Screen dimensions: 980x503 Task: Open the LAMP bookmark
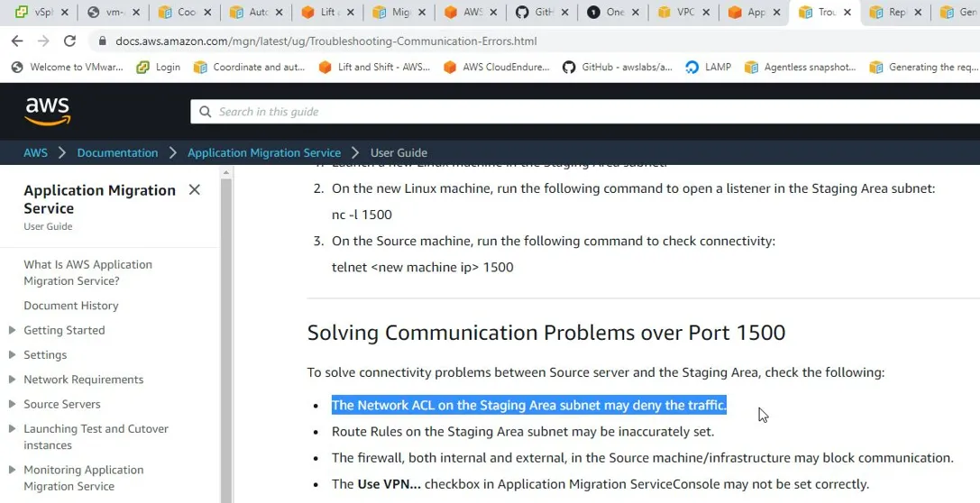[708, 67]
